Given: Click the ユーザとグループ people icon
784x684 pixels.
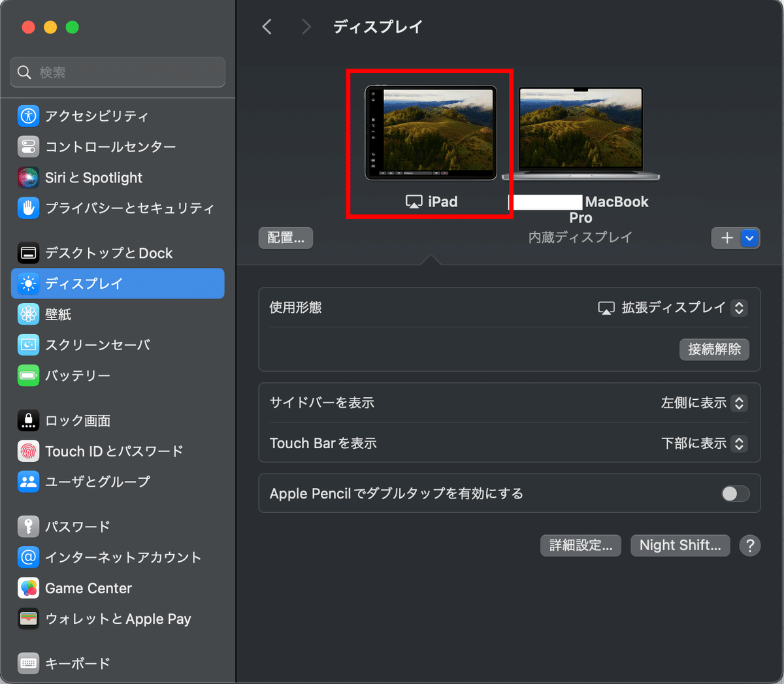Looking at the screenshot, I should pyautogui.click(x=28, y=482).
